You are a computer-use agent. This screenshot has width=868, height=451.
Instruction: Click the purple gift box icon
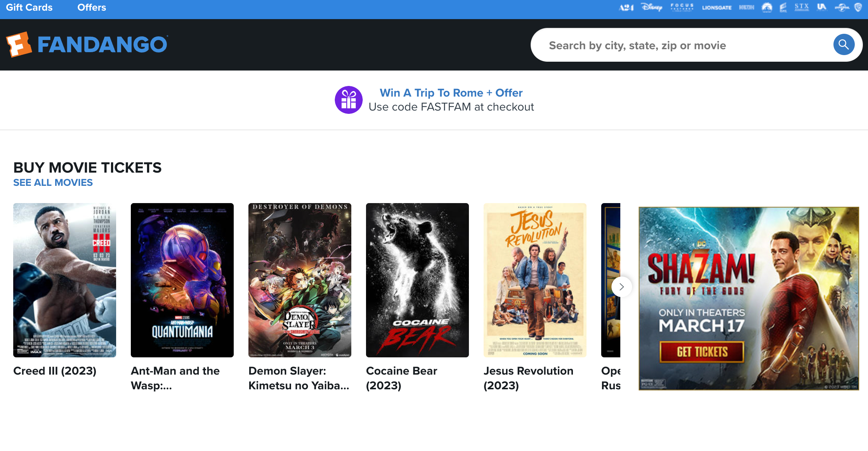(348, 100)
